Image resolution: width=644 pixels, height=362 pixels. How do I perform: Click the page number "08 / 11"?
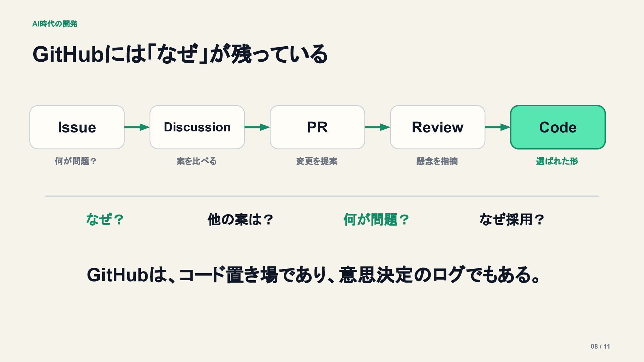600,346
